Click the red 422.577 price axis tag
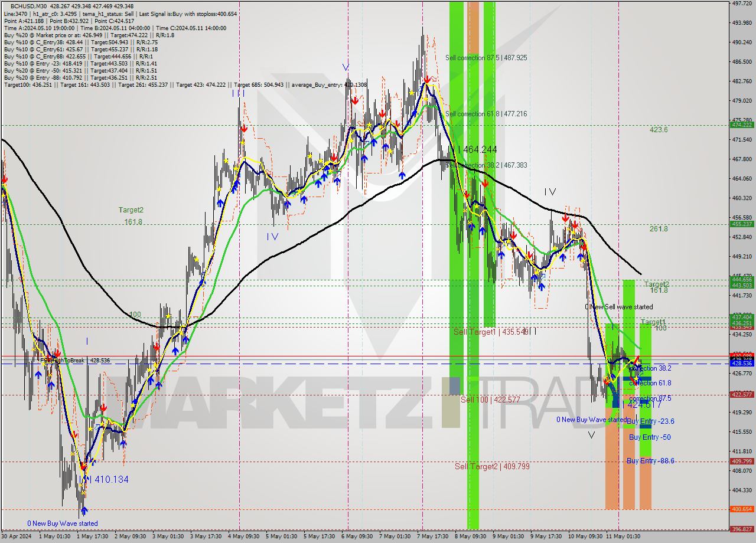Viewport: 756px width, 543px height. (x=742, y=394)
